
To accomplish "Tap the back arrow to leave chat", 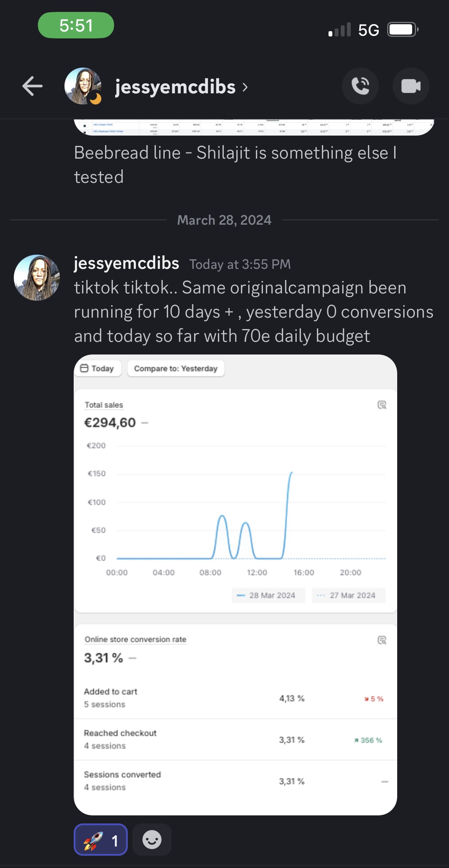I will coord(32,86).
